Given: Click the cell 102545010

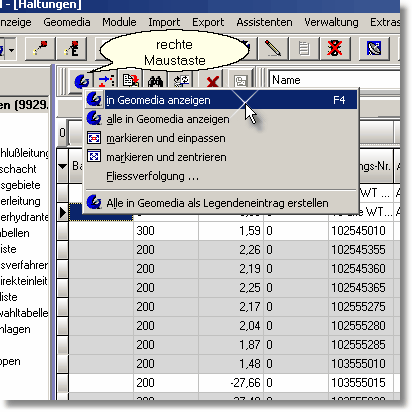Looking at the screenshot, I should pyautogui.click(x=361, y=231).
